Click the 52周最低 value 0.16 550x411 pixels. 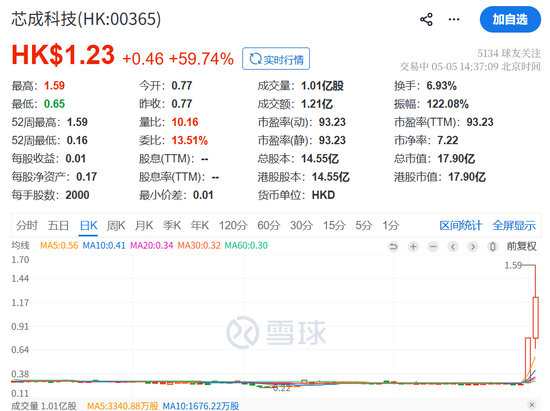(x=77, y=140)
